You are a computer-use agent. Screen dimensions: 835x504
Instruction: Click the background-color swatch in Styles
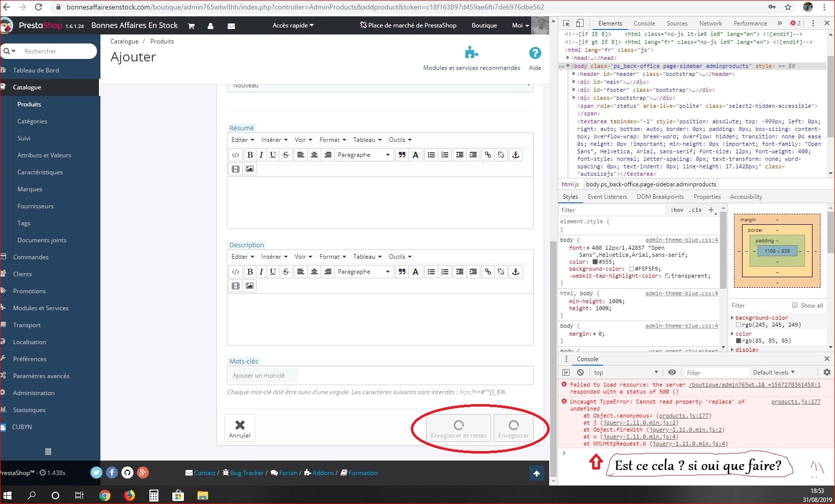pos(632,269)
